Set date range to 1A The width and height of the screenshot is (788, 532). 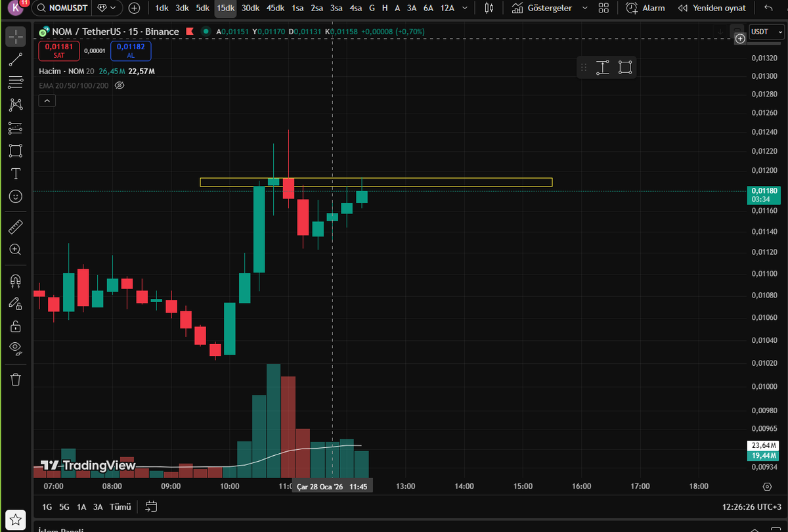81,506
